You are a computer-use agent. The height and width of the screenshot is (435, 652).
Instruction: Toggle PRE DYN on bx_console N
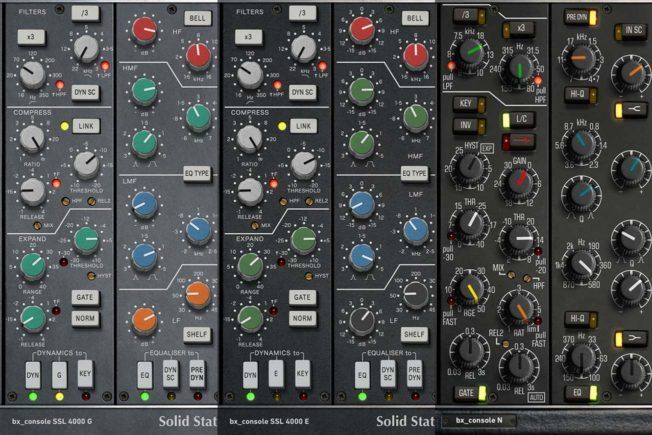tap(580, 17)
